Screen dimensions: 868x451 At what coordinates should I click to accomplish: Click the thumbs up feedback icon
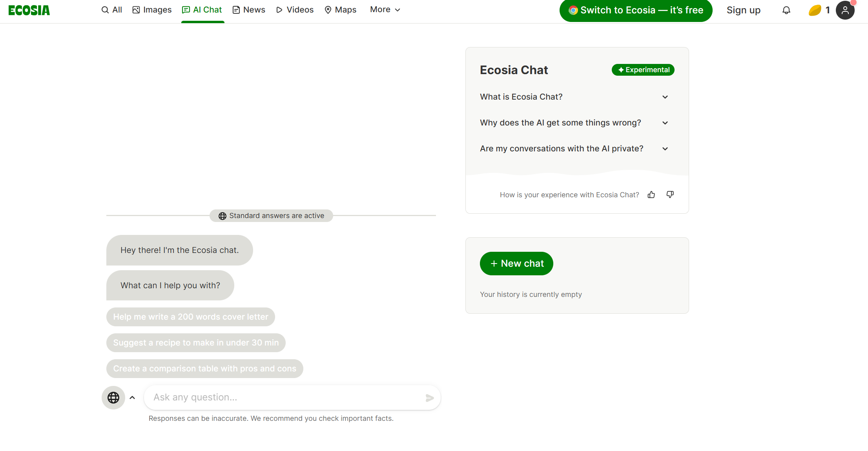(x=651, y=195)
